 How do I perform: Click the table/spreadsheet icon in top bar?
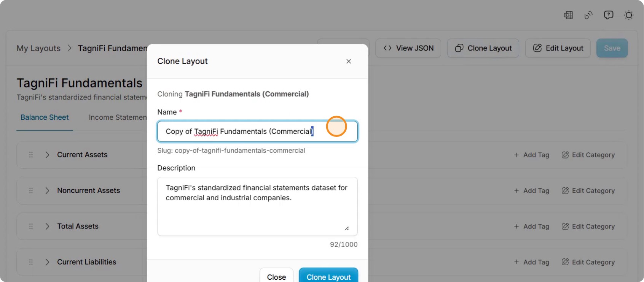coord(568,15)
